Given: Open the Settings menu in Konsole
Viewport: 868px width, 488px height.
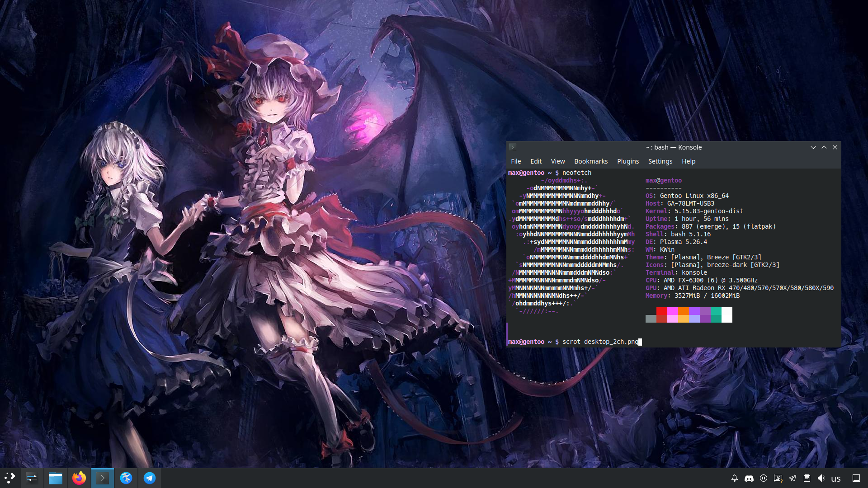Looking at the screenshot, I should pyautogui.click(x=660, y=161).
